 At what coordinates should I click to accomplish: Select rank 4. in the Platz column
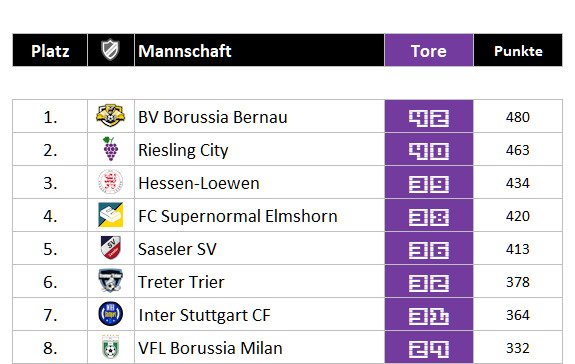[50, 216]
